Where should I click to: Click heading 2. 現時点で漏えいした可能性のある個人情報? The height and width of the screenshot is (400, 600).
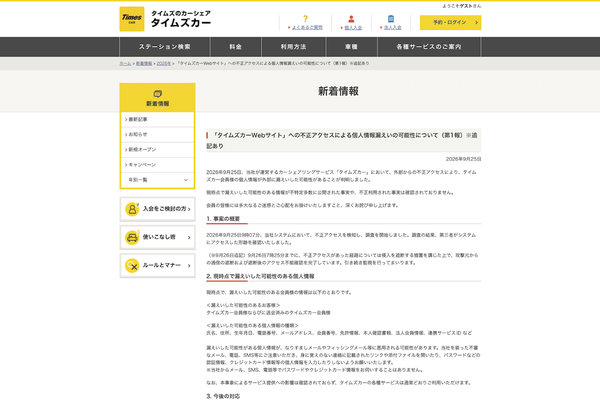pos(260,276)
